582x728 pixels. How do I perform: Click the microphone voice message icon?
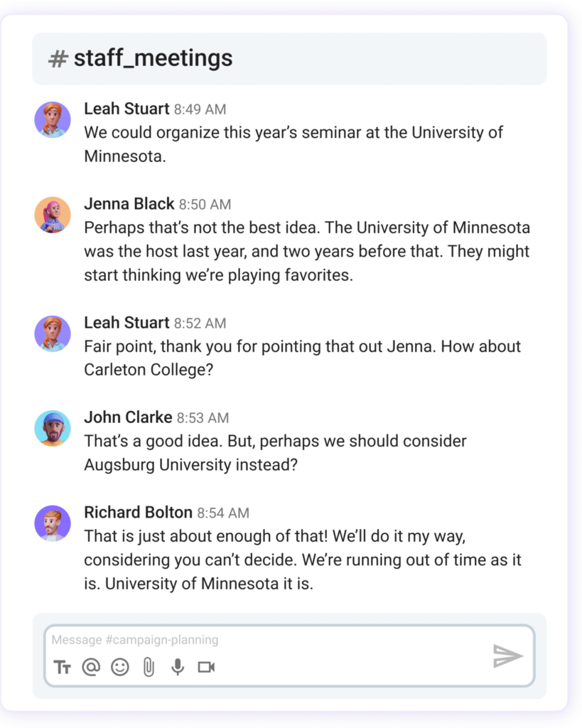(178, 667)
